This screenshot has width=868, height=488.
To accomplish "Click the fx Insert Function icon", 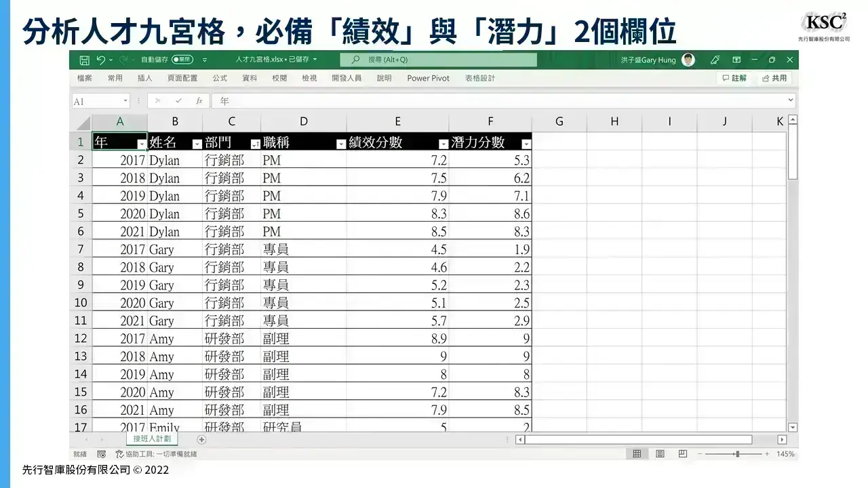I will point(199,101).
